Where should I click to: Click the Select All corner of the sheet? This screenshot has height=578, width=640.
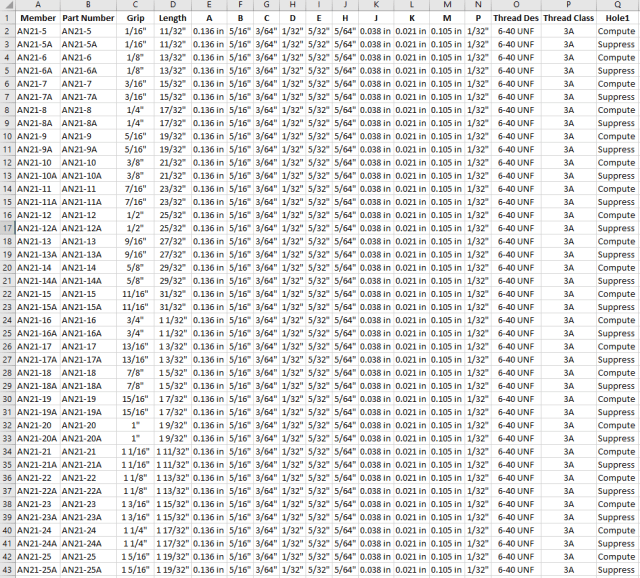(x=7, y=5)
